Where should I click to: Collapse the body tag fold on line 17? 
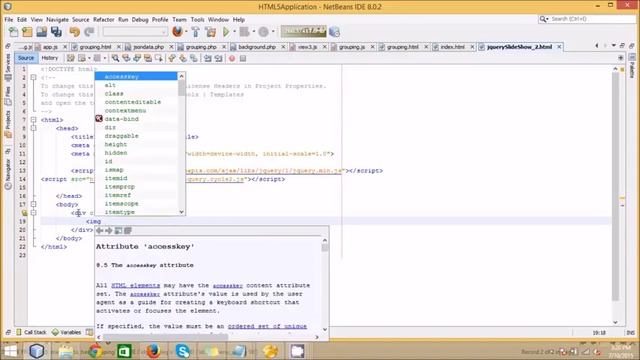(x=33, y=204)
